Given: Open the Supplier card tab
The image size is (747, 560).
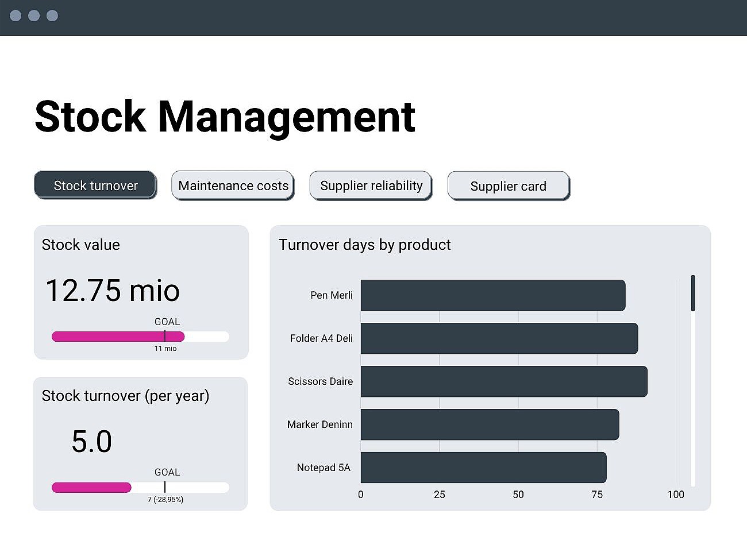Looking at the screenshot, I should [508, 186].
